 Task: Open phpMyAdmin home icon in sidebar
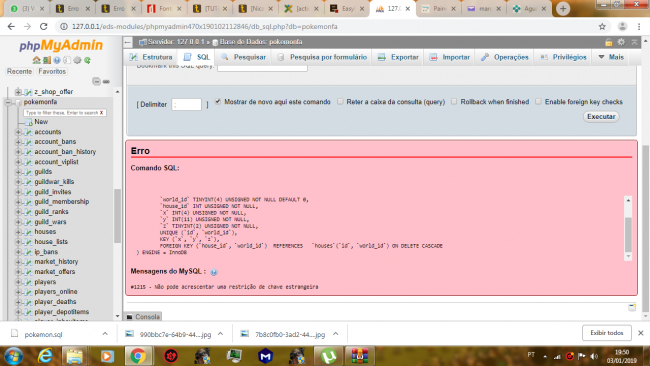point(36,60)
